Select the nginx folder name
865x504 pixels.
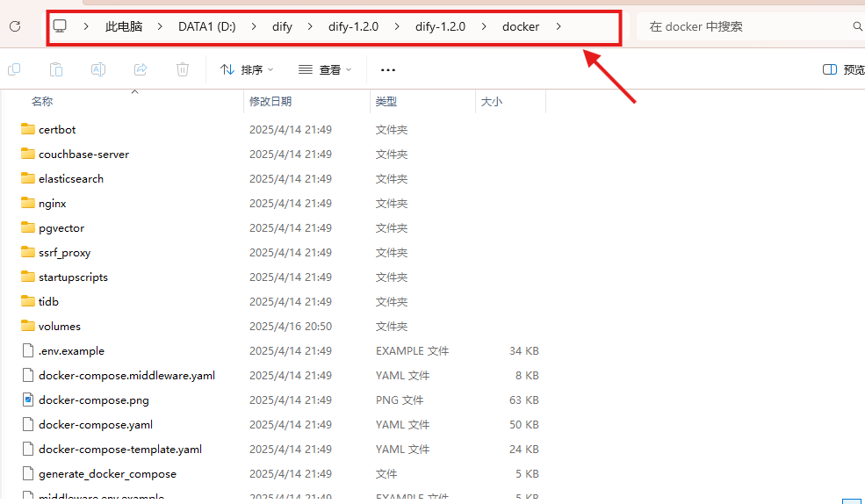53,204
